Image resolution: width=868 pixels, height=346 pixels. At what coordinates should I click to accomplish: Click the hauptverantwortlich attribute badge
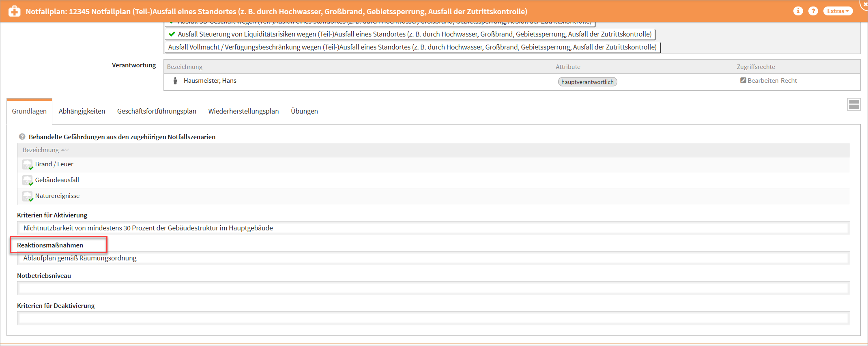click(x=587, y=82)
